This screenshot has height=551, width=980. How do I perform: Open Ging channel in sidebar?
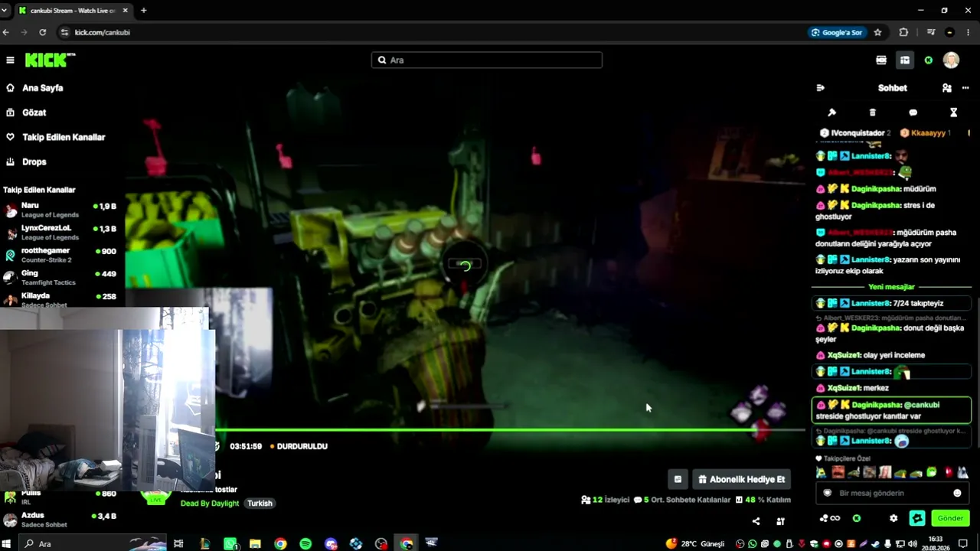click(x=61, y=278)
